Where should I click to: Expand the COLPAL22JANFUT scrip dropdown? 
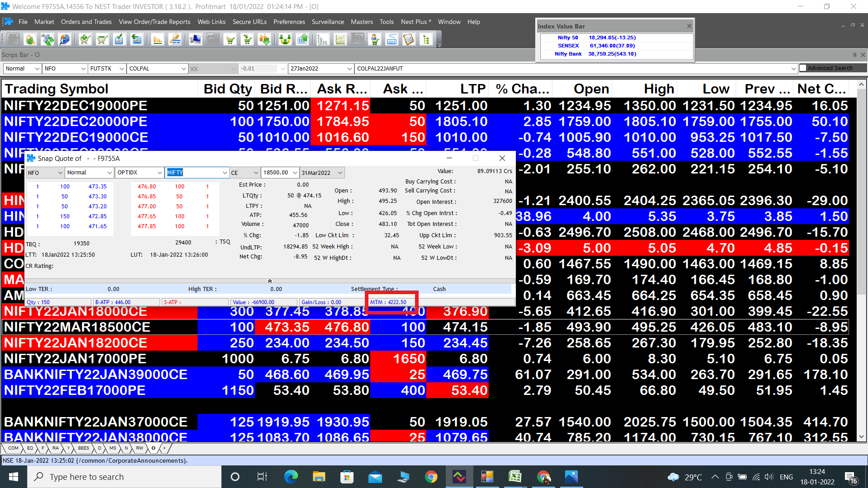coord(793,69)
